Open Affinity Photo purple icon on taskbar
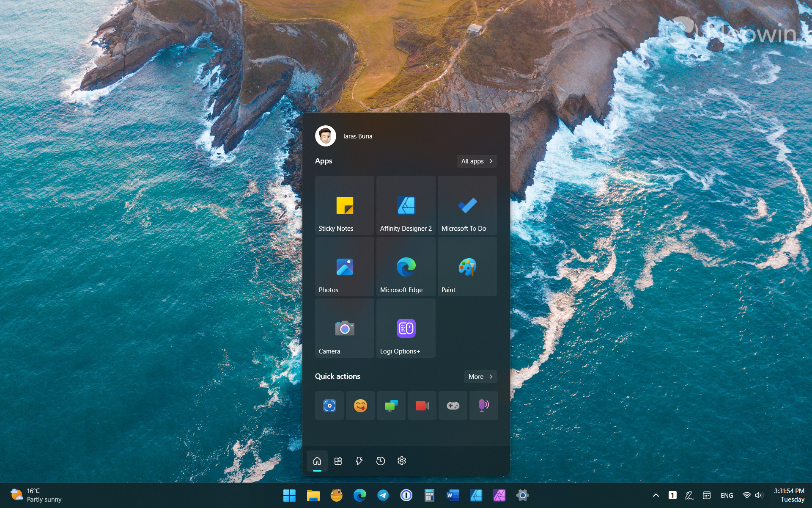Image resolution: width=812 pixels, height=508 pixels. point(499,495)
